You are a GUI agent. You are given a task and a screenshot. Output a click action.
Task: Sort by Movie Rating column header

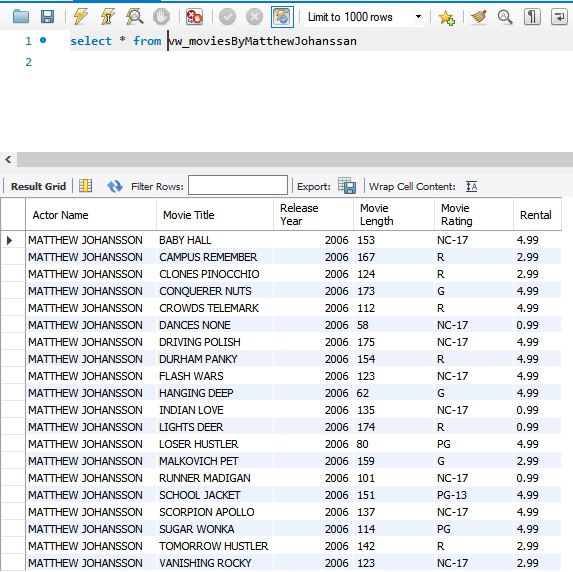(x=474, y=215)
